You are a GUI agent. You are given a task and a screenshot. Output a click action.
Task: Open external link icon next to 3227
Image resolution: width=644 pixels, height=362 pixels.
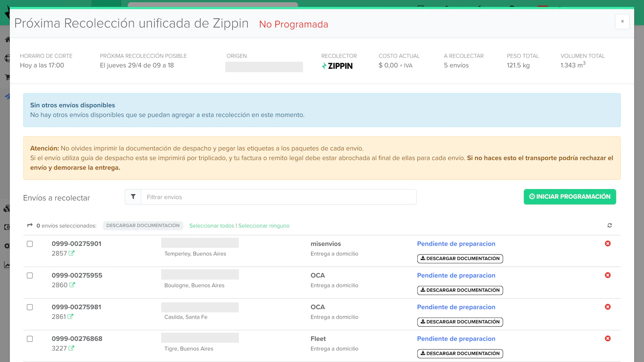click(71, 348)
